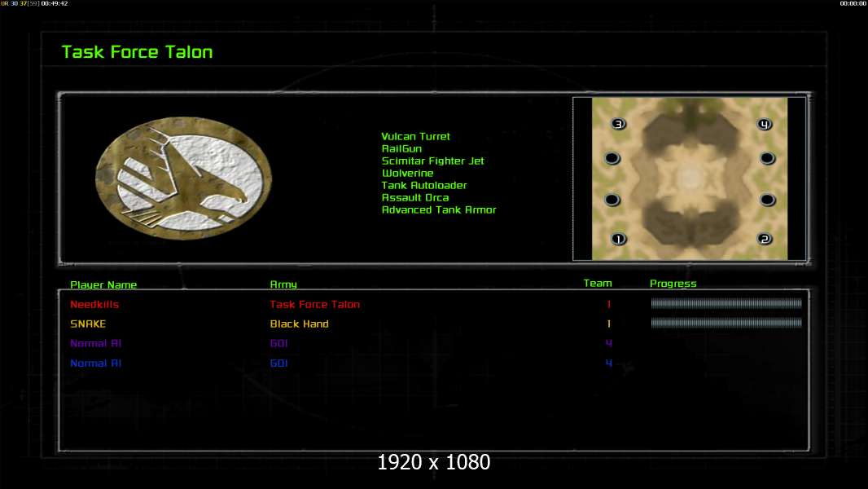868x489 pixels.
Task: Click player name Needkills
Action: point(94,304)
